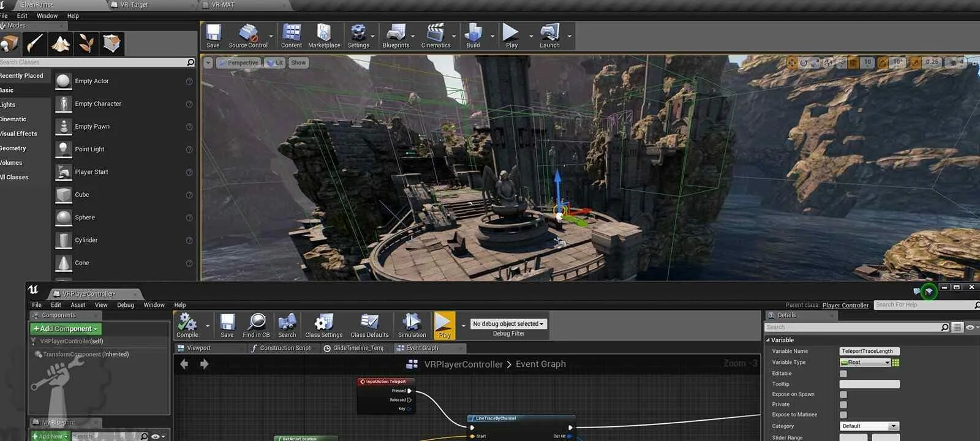Open the Player Controller parent class link

845,305
